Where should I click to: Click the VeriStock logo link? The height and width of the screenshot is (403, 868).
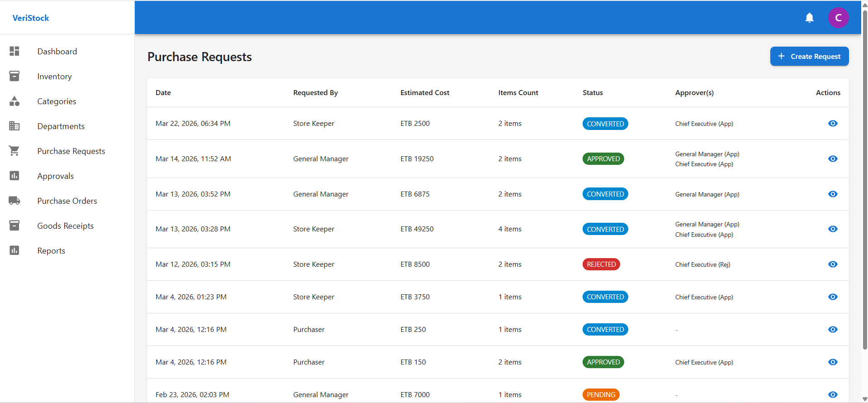31,18
